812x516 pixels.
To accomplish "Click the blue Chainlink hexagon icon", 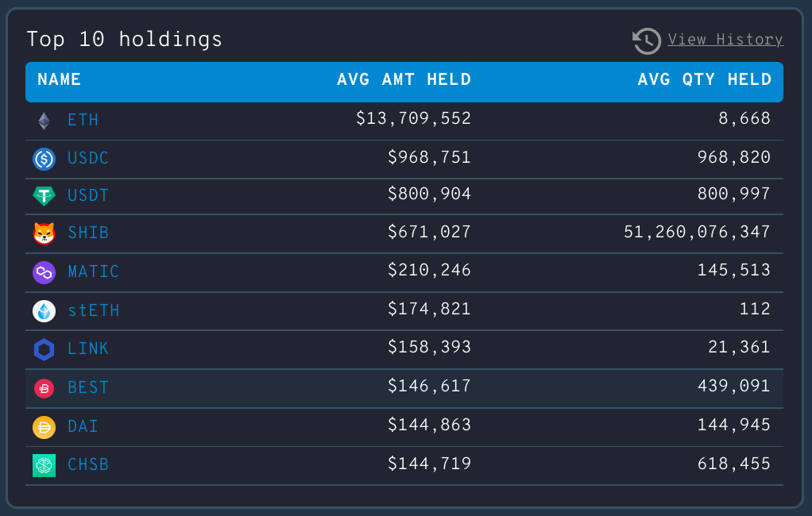I will tap(44, 349).
